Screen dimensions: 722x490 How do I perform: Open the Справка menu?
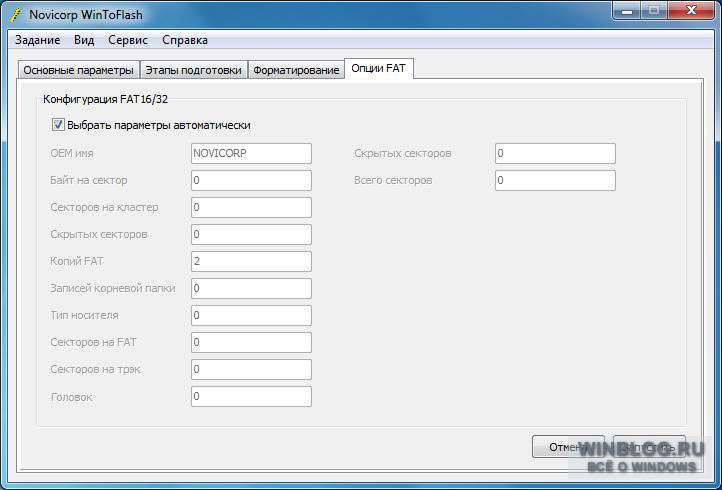(185, 40)
